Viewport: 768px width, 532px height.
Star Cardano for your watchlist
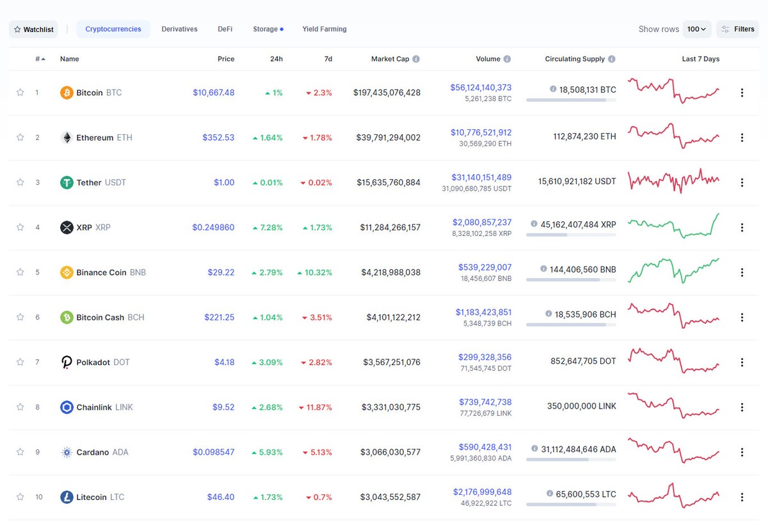coord(20,451)
